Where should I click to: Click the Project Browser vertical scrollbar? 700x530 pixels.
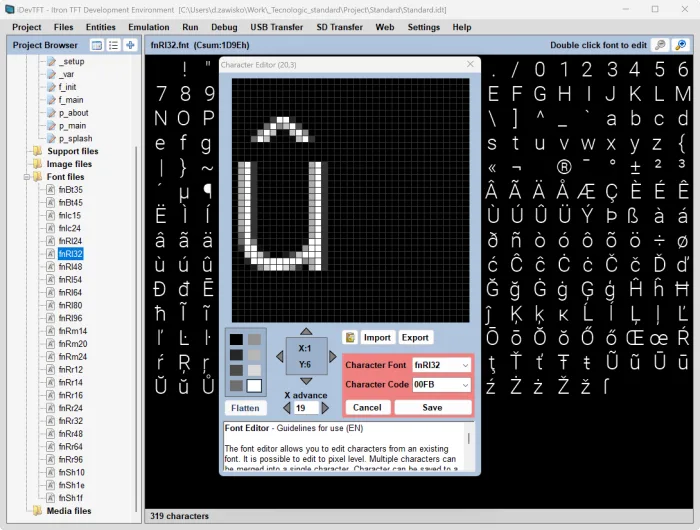pos(136,328)
